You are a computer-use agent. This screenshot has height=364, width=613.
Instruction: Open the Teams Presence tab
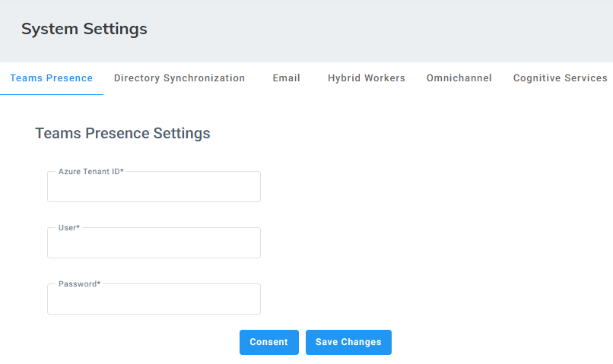click(52, 78)
